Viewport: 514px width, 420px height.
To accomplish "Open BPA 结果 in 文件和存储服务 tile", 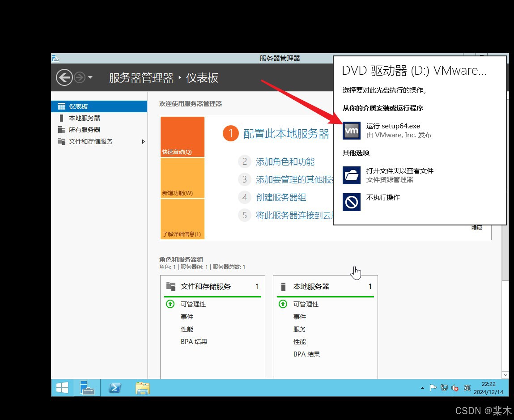I will pyautogui.click(x=194, y=342).
